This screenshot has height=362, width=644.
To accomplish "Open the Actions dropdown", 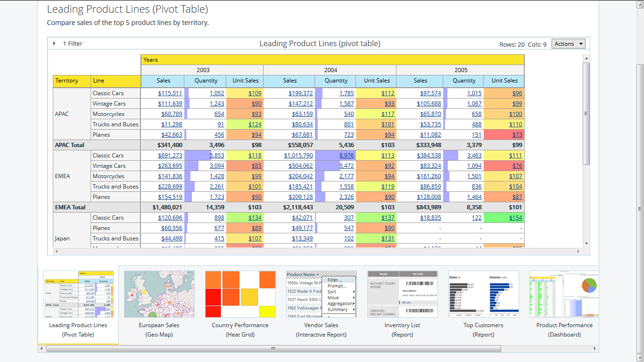I will (x=568, y=44).
